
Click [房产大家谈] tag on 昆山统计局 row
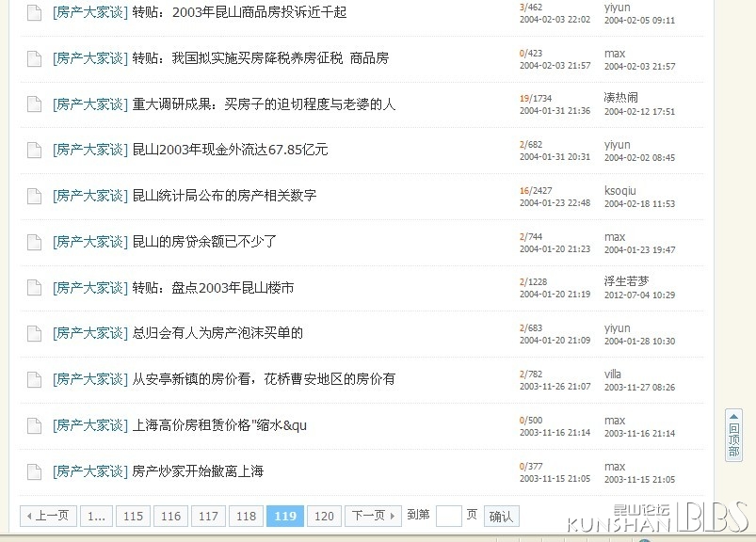tap(90, 196)
